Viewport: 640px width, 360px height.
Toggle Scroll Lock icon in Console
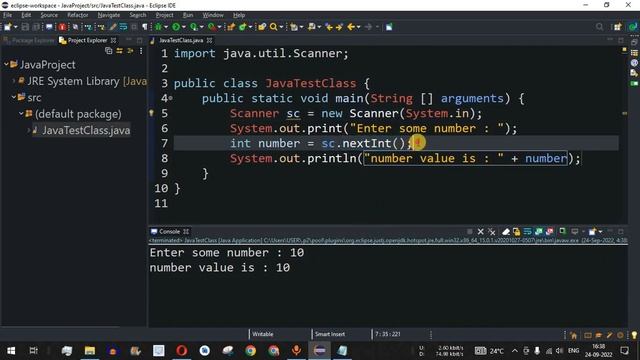pos(517,232)
